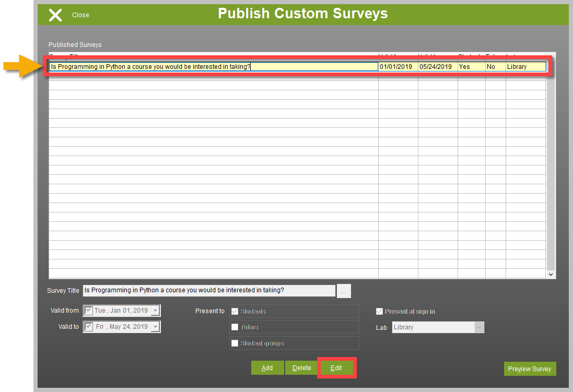
Task: Click the 01/01/2019 valid from cell
Action: click(x=398, y=66)
